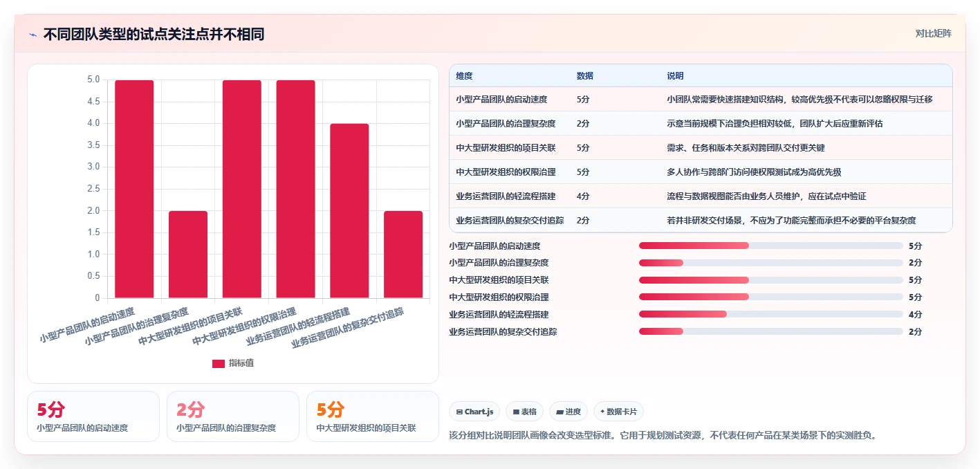
Task: Click the chart bar for 小型产品团队的启动速度
Action: pyautogui.click(x=134, y=189)
